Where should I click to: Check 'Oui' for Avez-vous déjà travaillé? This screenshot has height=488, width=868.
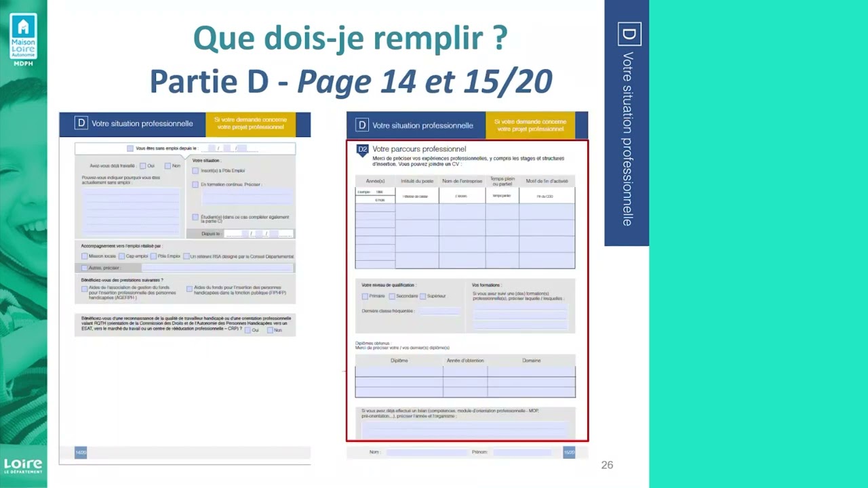click(143, 166)
